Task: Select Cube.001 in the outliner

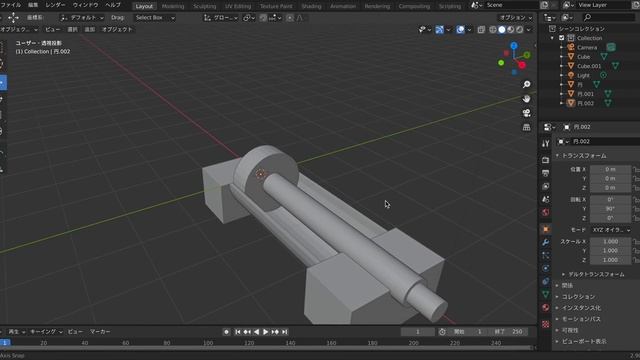Action: coord(589,66)
